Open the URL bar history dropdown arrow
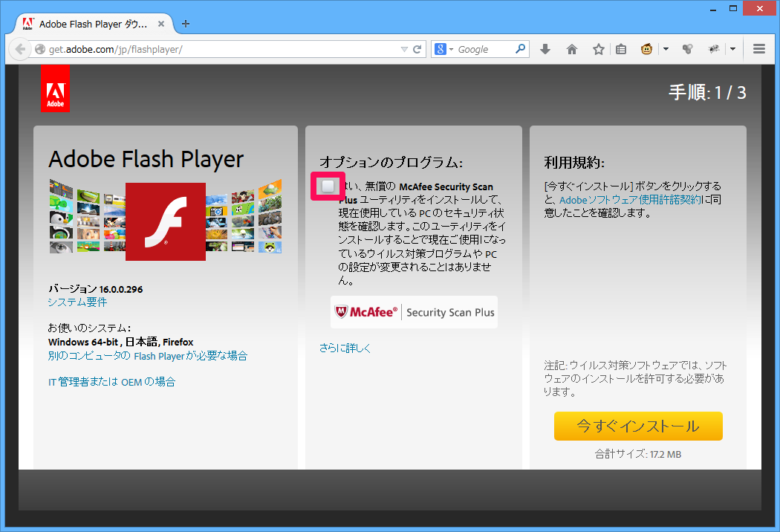Image resolution: width=780 pixels, height=532 pixels. [404, 50]
